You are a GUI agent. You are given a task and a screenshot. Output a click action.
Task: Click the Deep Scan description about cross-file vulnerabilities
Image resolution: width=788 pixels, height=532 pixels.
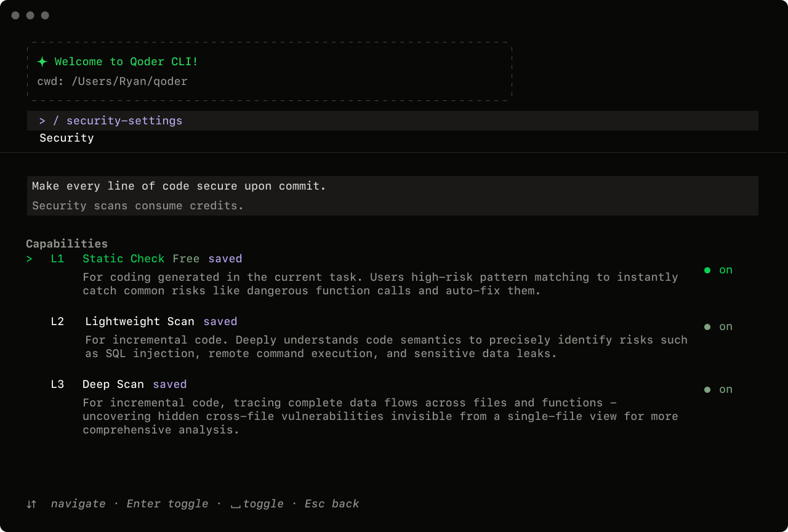(380, 416)
